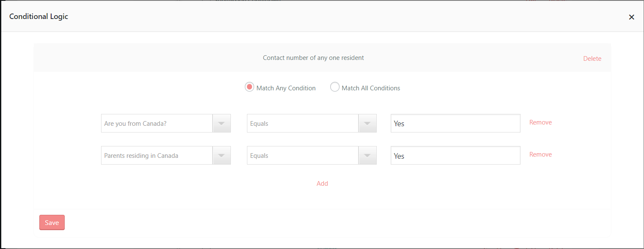Click the 'Contact number of any one resident' header
The width and height of the screenshot is (644, 249).
313,57
